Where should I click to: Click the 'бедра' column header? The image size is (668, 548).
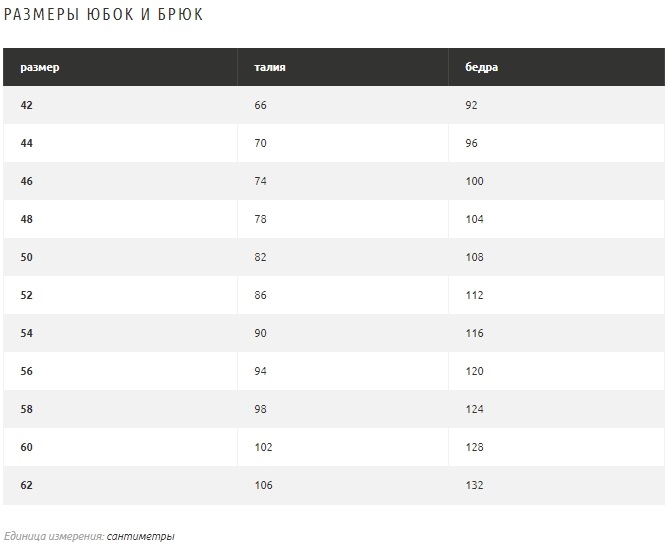pos(481,67)
